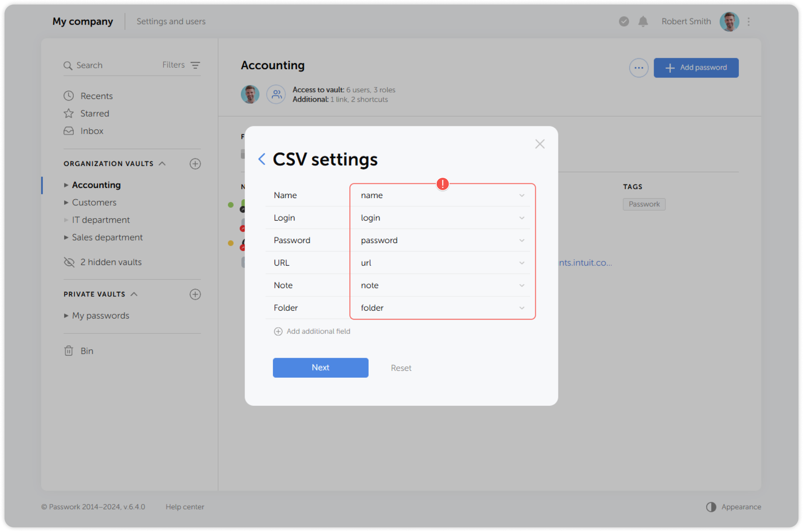
Task: Toggle Appearance theme switch
Action: (711, 507)
